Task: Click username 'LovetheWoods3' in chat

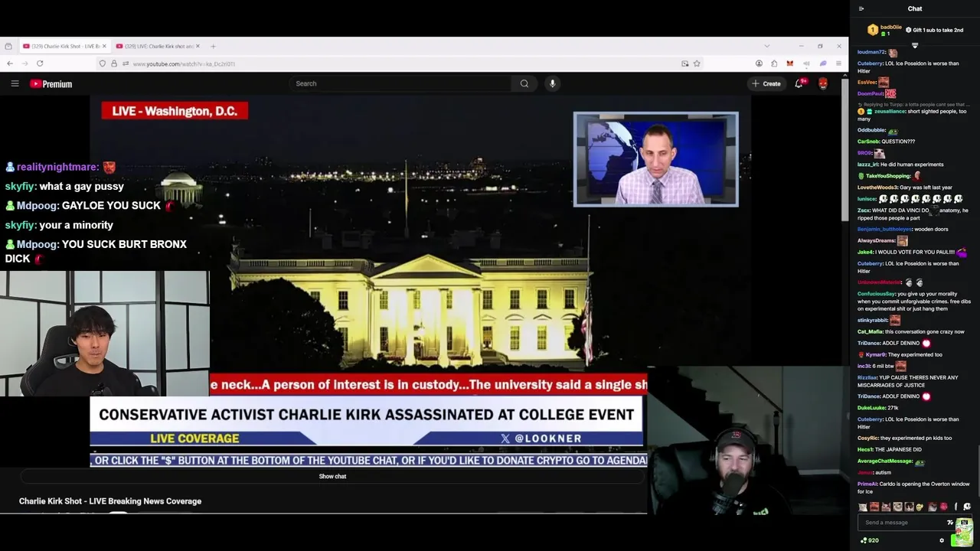Action: [x=877, y=187]
